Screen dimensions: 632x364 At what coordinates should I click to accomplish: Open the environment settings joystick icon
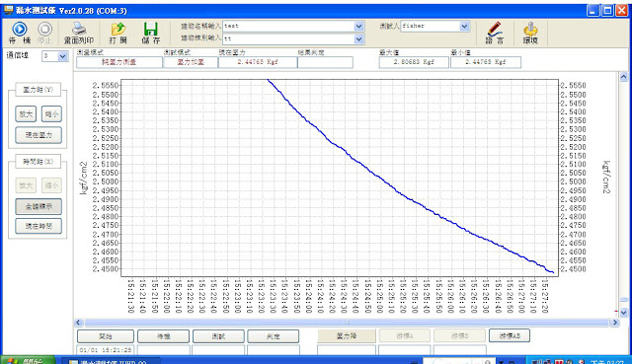[x=530, y=29]
